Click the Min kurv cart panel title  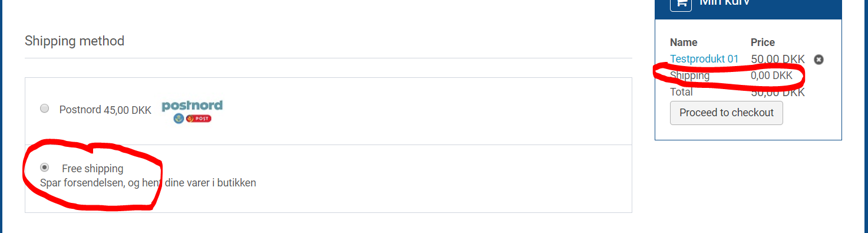[x=724, y=2]
